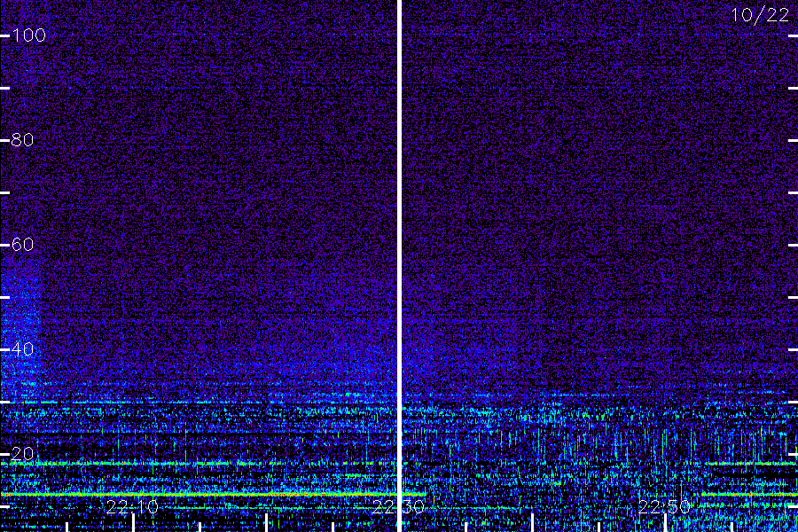This screenshot has height=532, width=798.
Task: Click the 100 frequency axis label
Action: [28, 35]
